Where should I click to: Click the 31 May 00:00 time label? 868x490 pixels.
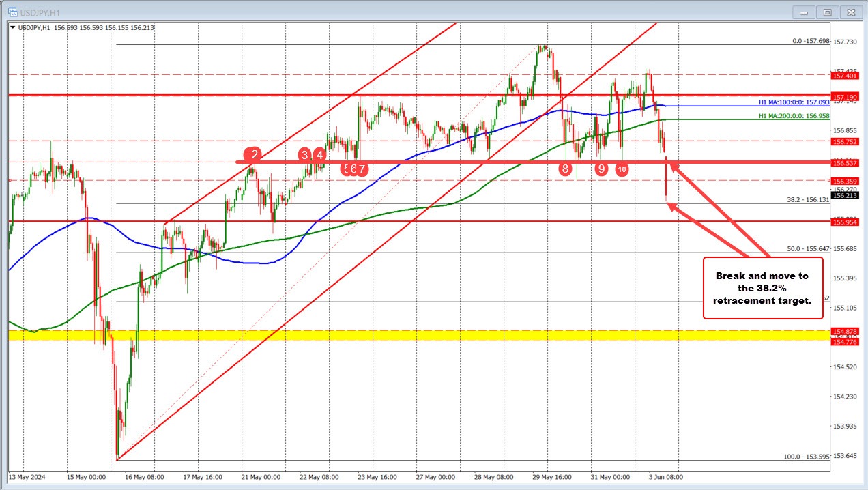(609, 476)
